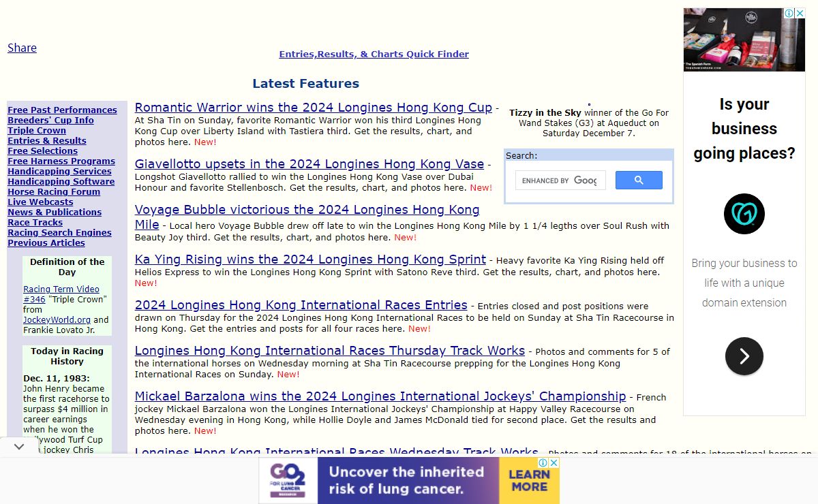Open Giavellotto upsets Hong Kong Vase article

pos(309,164)
